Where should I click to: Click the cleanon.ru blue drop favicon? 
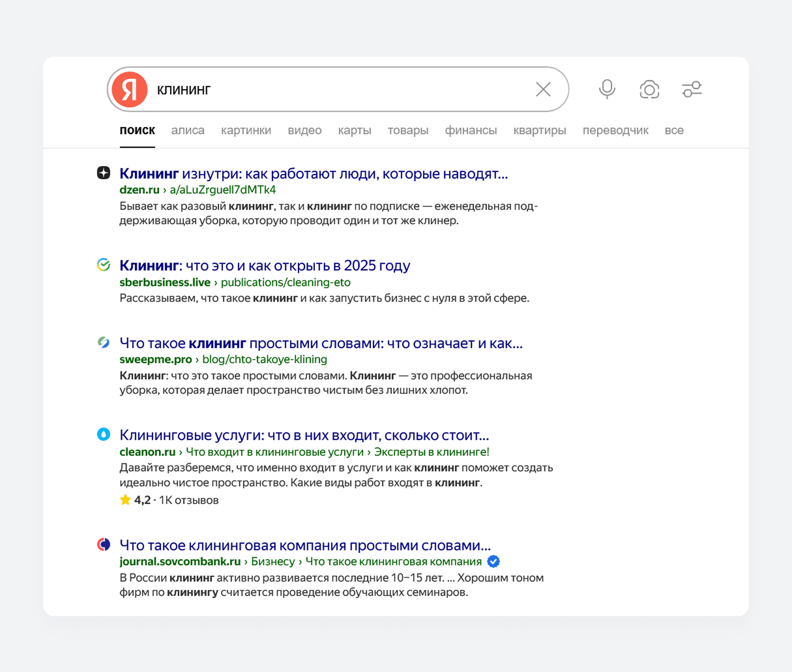click(103, 434)
